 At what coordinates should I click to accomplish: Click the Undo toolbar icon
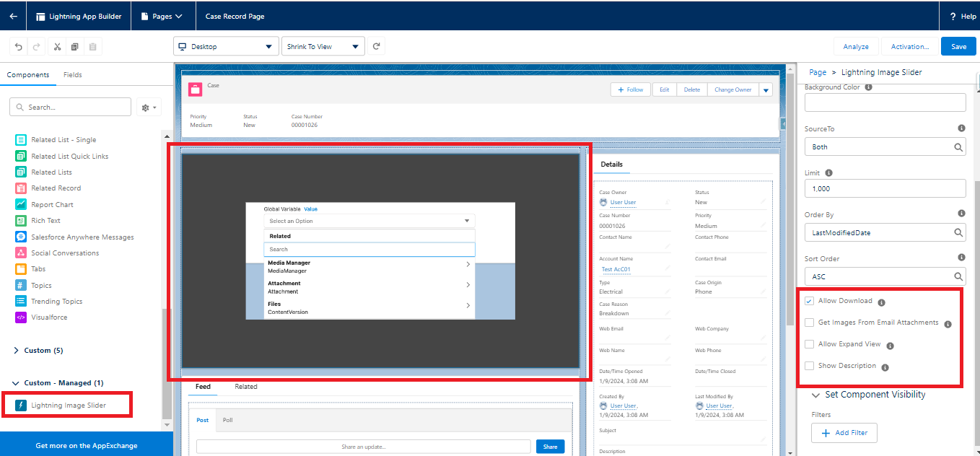point(19,47)
